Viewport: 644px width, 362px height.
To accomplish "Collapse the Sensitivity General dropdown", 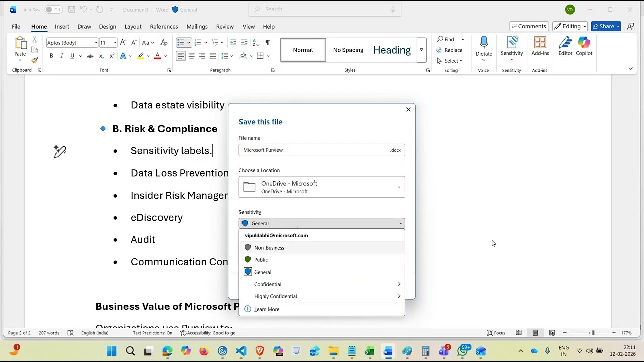I will click(321, 223).
